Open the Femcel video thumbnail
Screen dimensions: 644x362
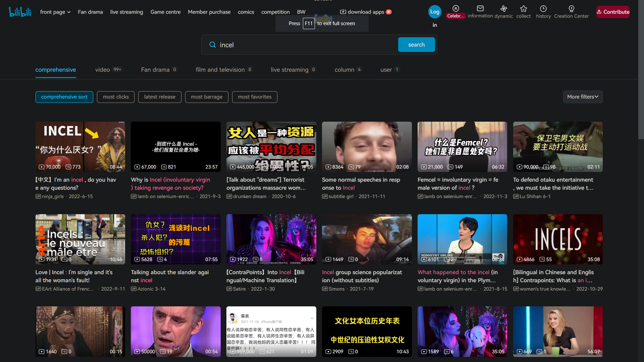coord(462,147)
